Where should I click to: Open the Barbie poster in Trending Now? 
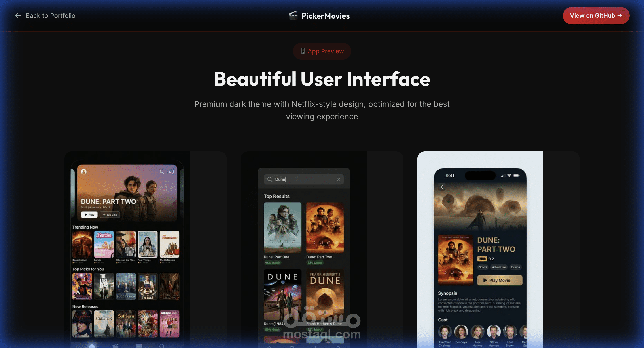[x=104, y=244]
